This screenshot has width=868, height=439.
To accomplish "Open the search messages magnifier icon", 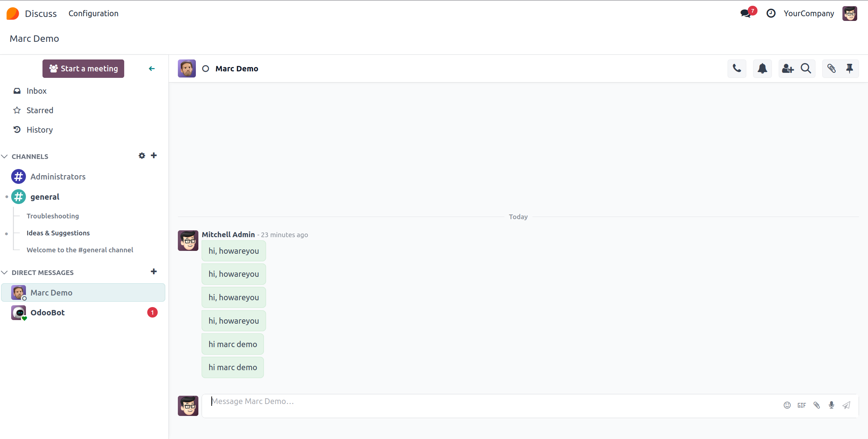I will click(806, 68).
